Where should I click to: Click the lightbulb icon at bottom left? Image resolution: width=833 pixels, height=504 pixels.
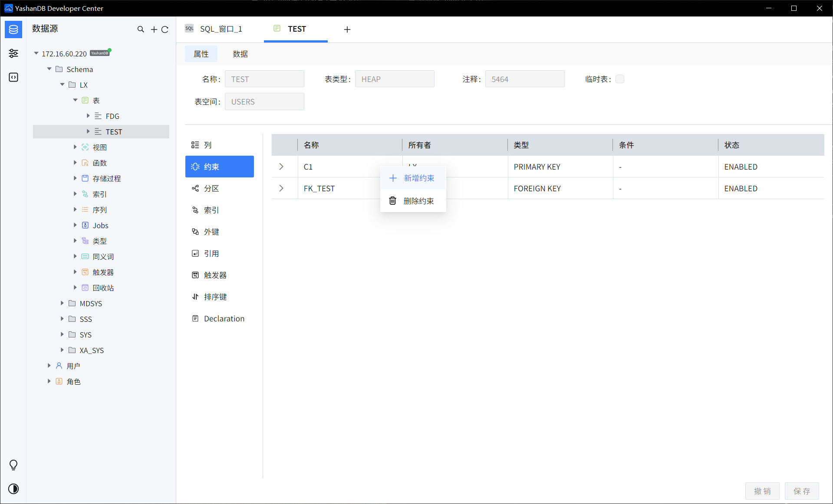click(13, 465)
